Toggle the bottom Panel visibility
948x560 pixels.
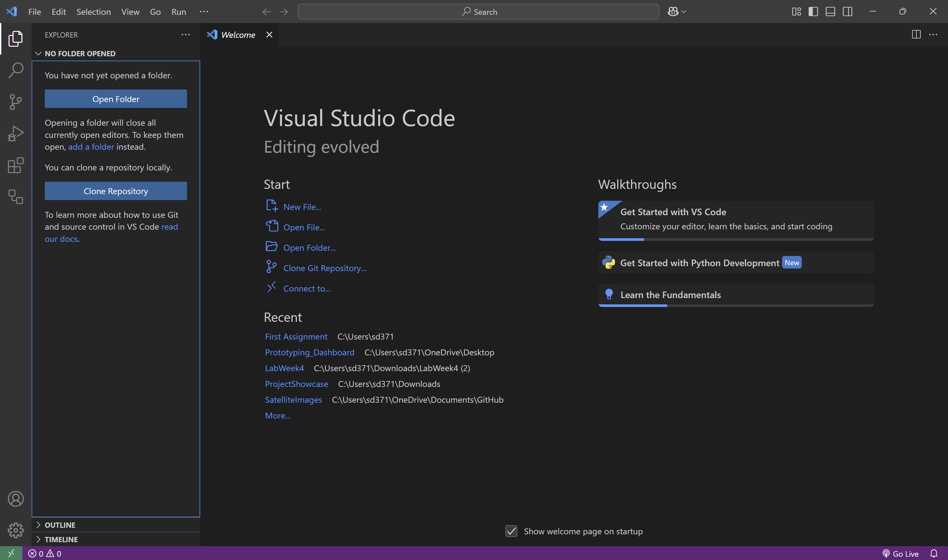pyautogui.click(x=830, y=12)
